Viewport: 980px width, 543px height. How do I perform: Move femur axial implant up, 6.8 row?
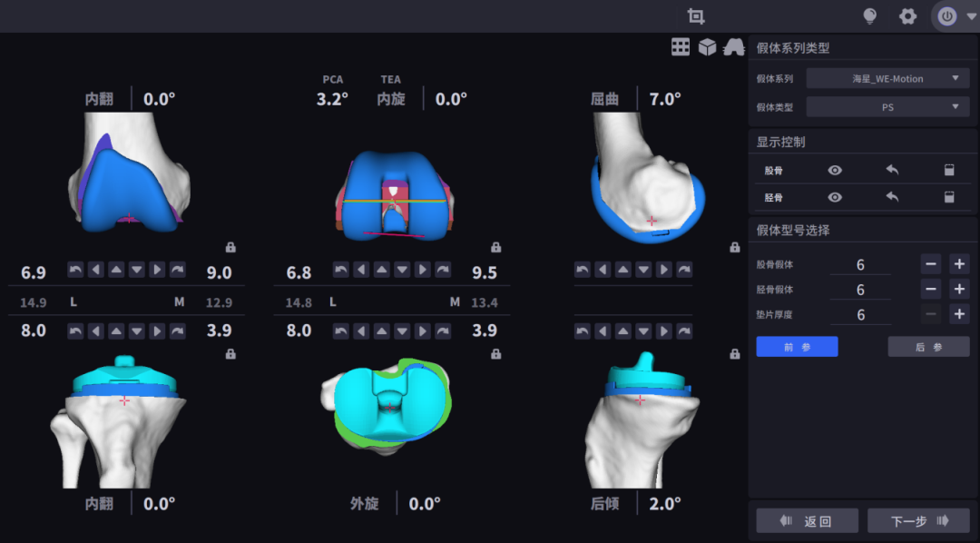(381, 270)
